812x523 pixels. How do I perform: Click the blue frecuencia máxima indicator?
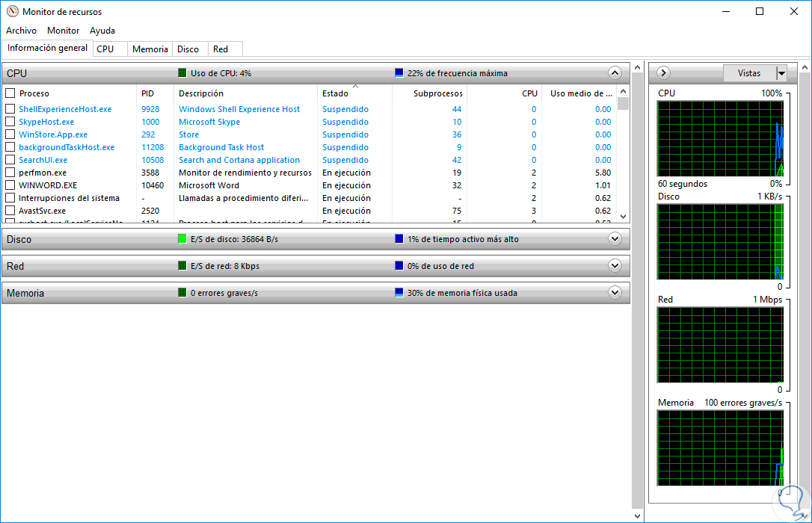click(399, 73)
